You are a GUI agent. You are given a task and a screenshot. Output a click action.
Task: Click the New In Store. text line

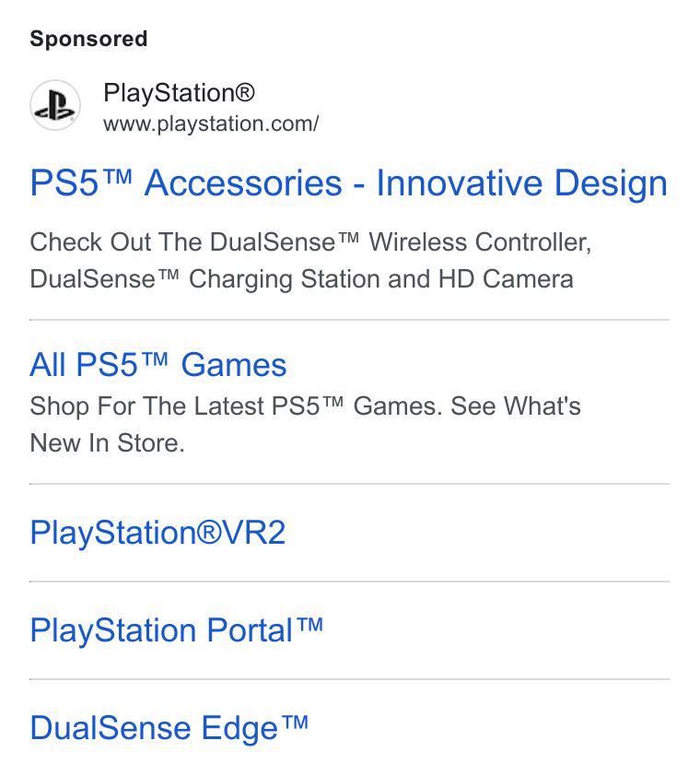click(x=108, y=443)
